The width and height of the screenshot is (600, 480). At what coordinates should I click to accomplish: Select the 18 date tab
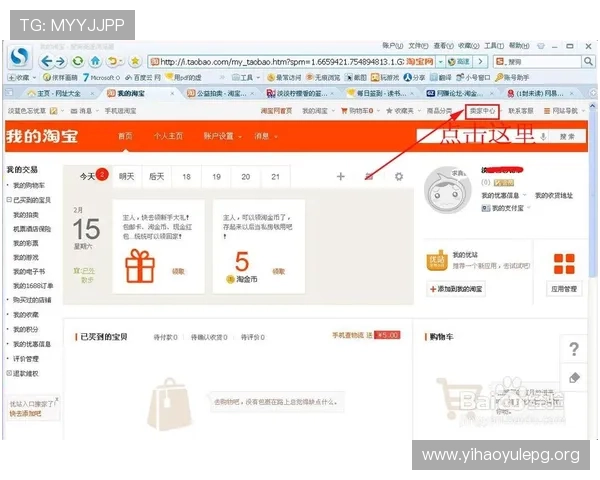[x=186, y=176]
